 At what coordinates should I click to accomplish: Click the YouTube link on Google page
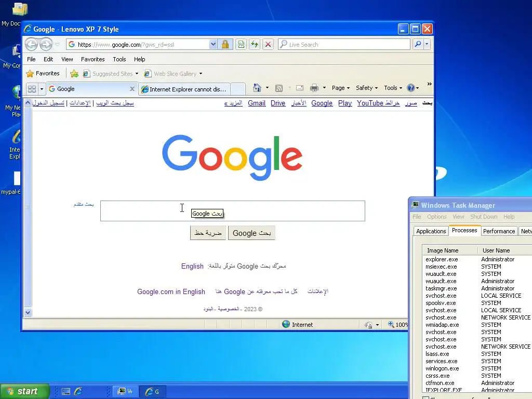tap(370, 103)
